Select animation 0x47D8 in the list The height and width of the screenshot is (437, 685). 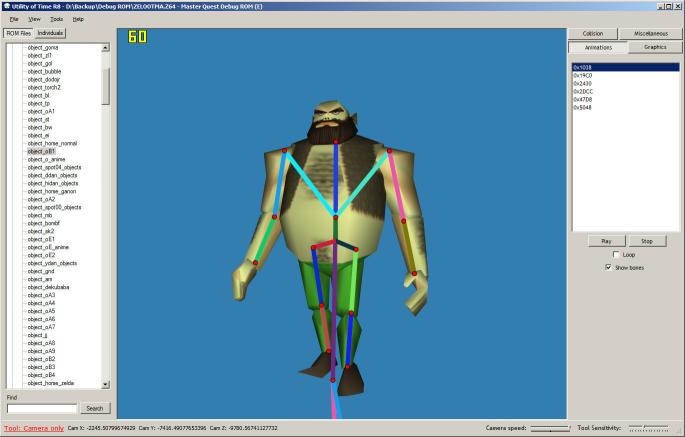[626, 100]
